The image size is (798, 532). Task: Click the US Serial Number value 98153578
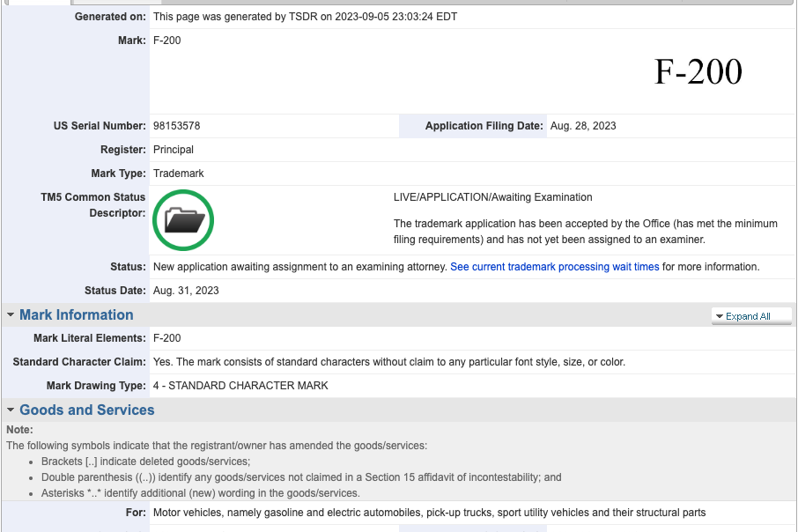pos(176,126)
